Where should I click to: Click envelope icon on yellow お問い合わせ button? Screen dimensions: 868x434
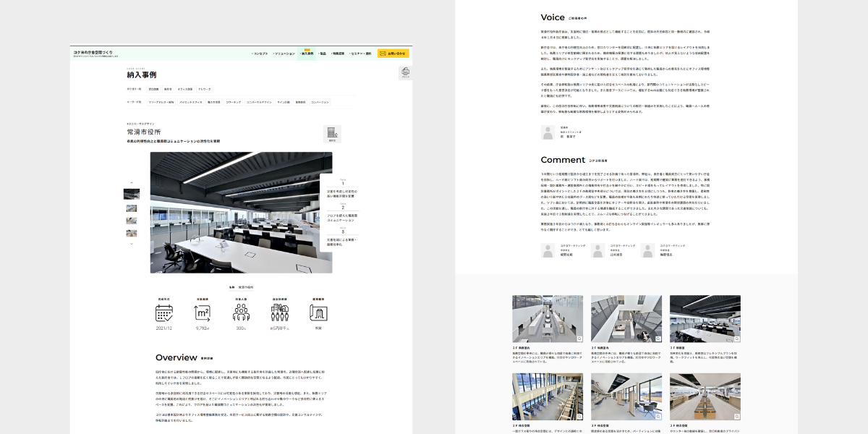coord(383,54)
